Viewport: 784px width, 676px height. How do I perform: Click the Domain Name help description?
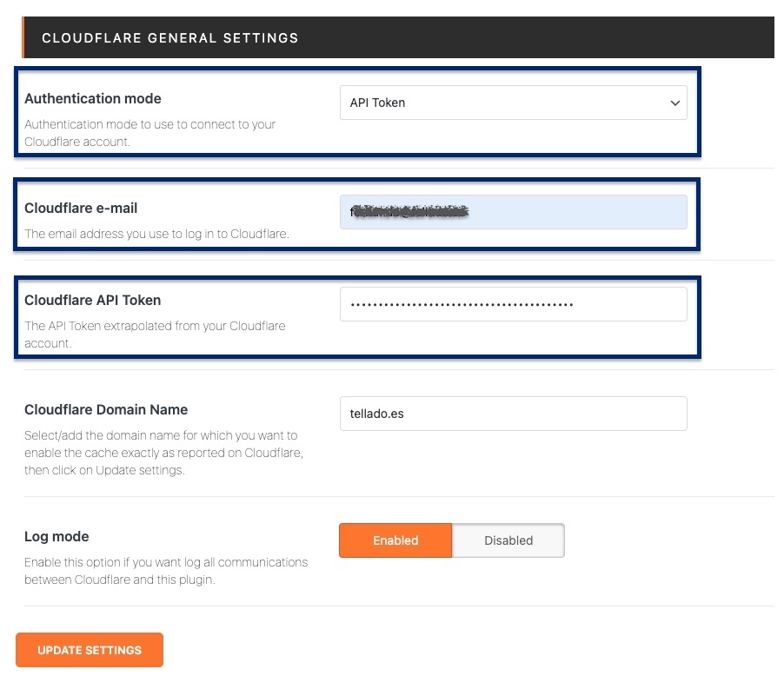(x=163, y=453)
